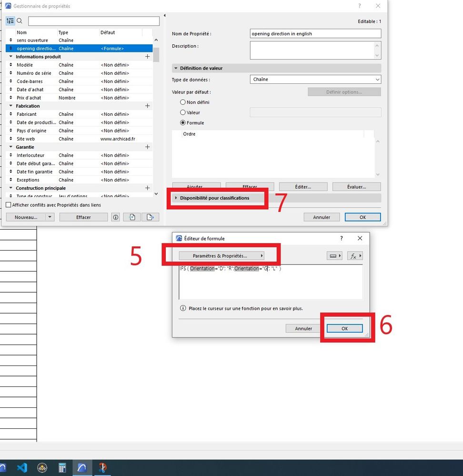Select the Prix d'achat row
463x476 pixels.
coord(79,98)
